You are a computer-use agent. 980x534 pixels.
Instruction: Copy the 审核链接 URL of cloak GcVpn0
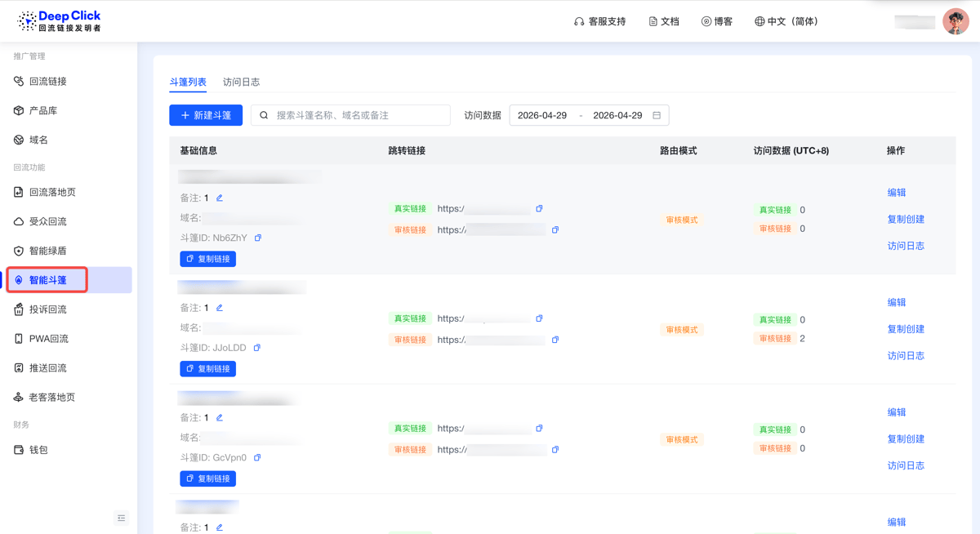(555, 450)
